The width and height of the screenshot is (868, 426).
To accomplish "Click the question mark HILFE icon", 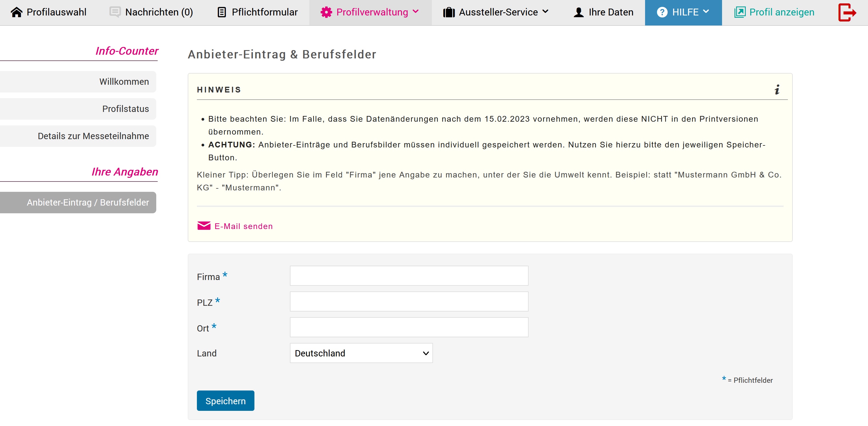I will 662,12.
